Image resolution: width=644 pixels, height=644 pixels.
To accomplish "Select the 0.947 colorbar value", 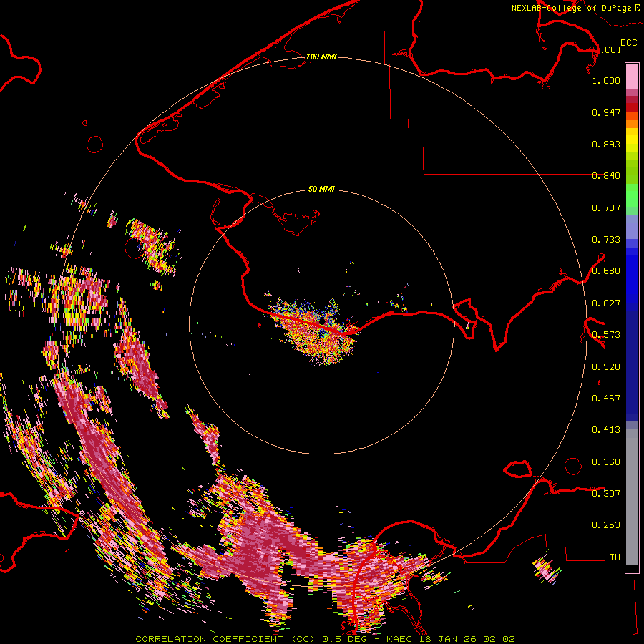I will point(606,112).
